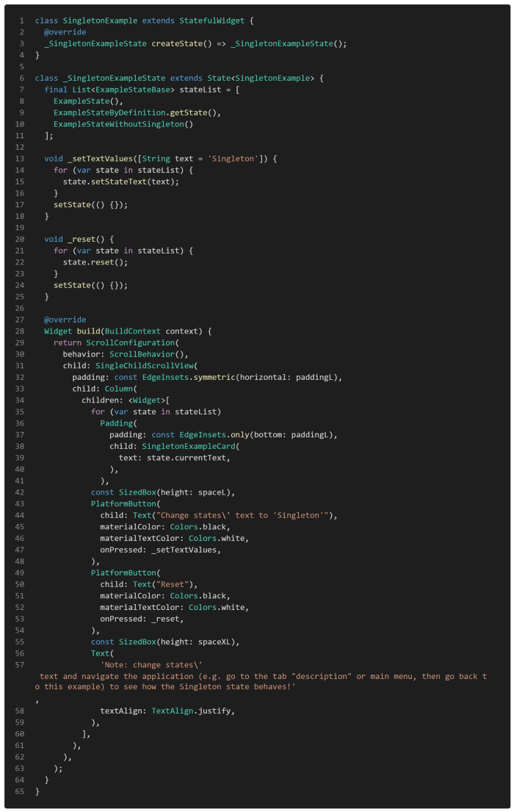Click 'ExampleStateWithoutSingleton()' on line 10

pos(123,124)
